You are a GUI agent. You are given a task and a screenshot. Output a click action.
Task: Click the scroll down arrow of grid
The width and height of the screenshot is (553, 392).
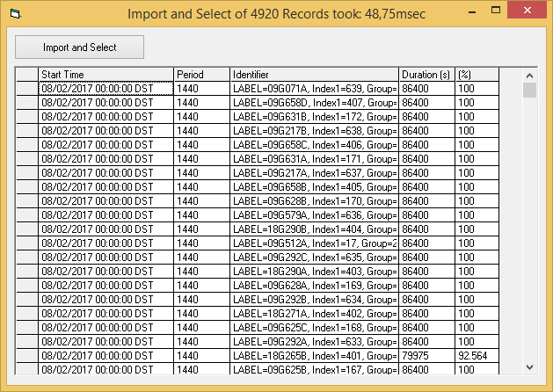(529, 367)
